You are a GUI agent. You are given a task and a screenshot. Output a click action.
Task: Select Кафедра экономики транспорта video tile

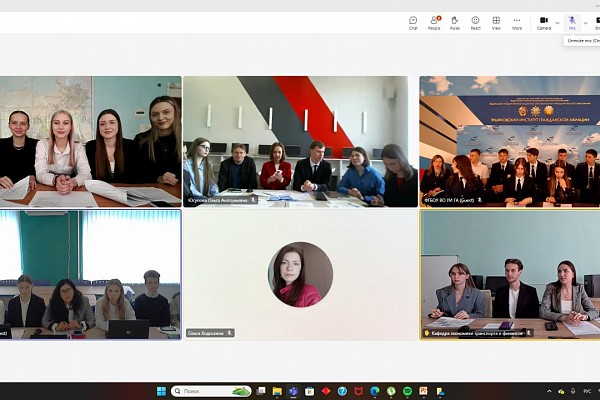510,274
